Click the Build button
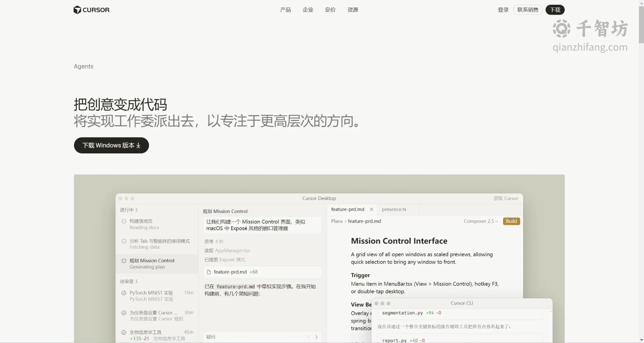 511,221
